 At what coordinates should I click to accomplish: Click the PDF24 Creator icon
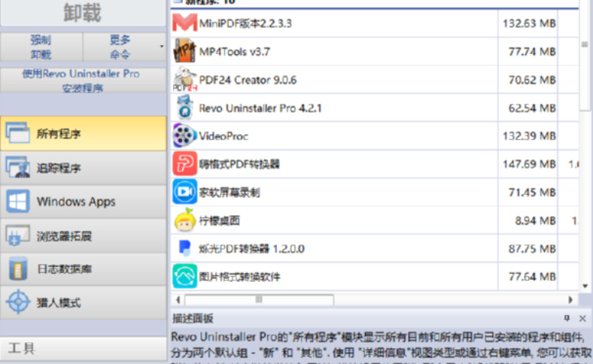click(x=184, y=80)
